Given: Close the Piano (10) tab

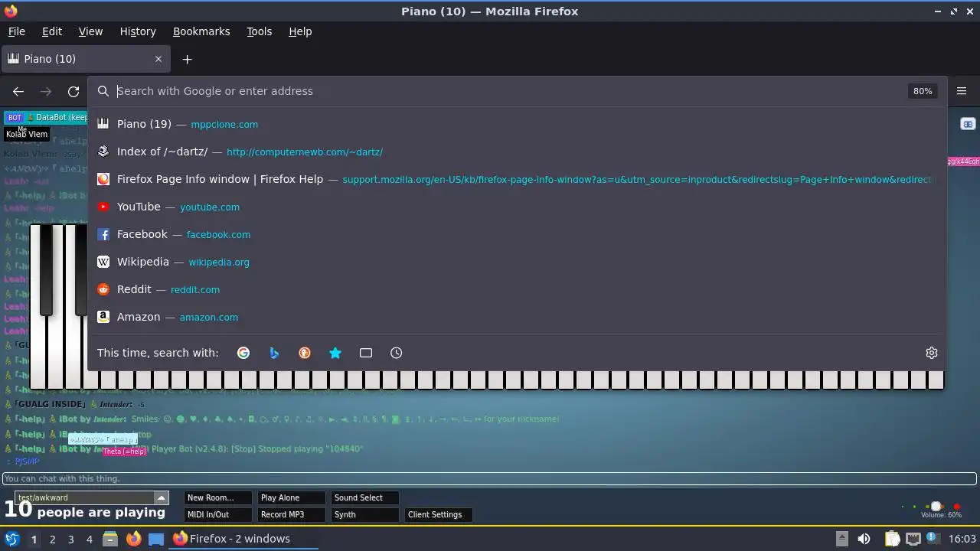Looking at the screenshot, I should pos(158,59).
